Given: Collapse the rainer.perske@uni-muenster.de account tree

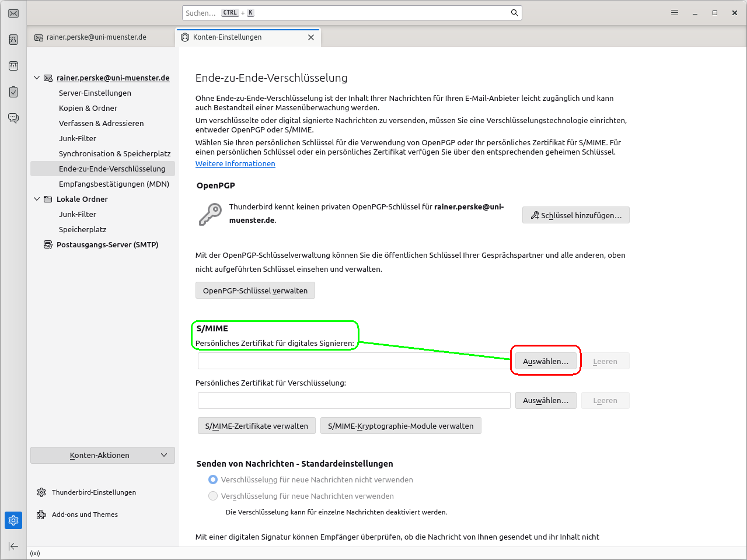Looking at the screenshot, I should pos(37,78).
